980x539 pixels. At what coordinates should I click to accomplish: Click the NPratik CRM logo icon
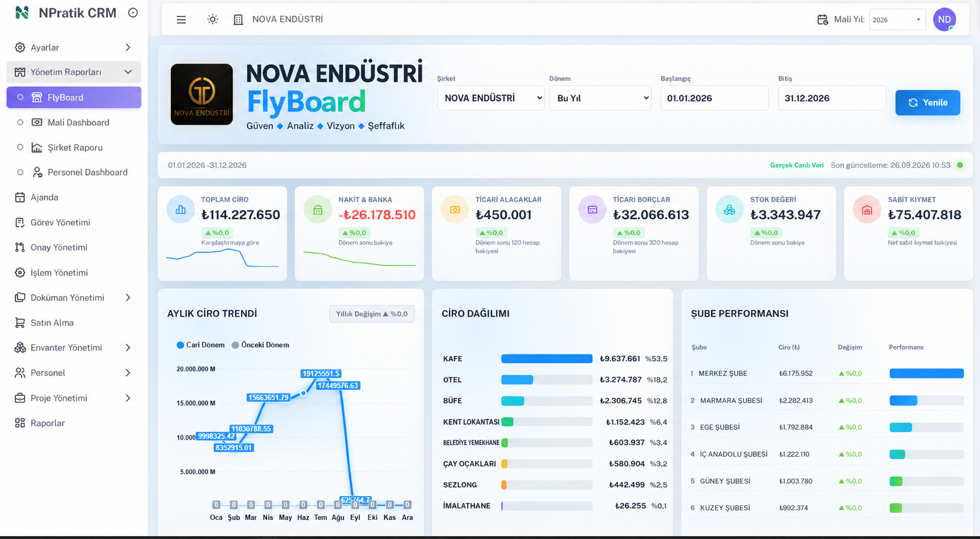(x=22, y=13)
